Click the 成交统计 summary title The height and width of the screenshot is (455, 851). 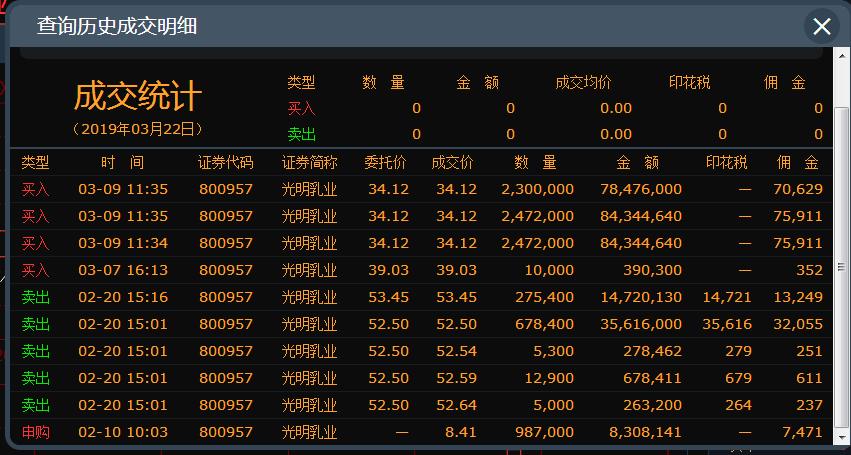138,97
